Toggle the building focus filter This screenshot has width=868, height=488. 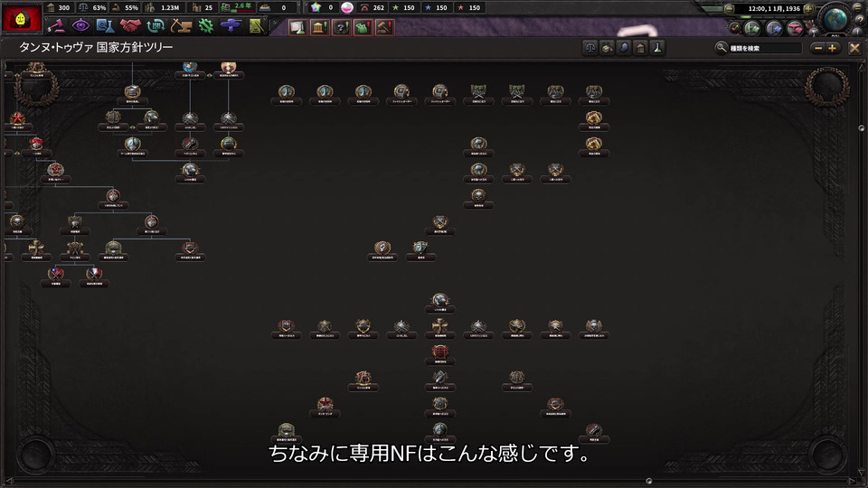tap(640, 48)
